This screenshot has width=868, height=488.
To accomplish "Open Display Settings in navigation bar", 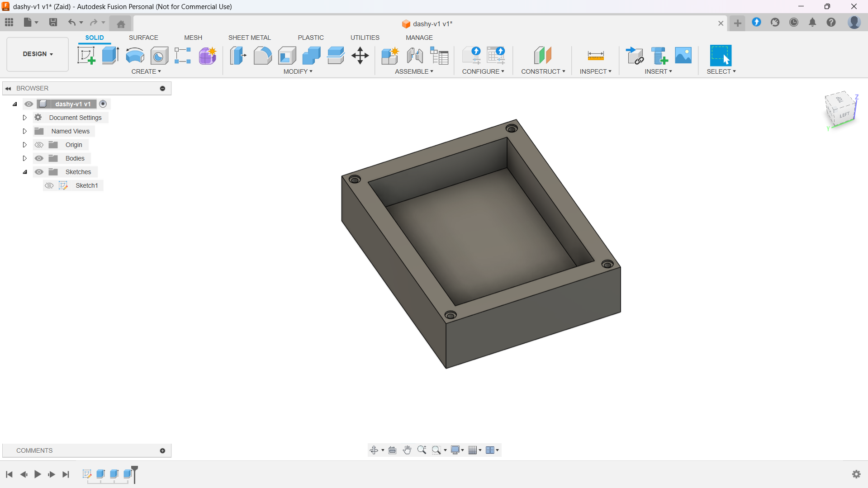I will click(457, 450).
